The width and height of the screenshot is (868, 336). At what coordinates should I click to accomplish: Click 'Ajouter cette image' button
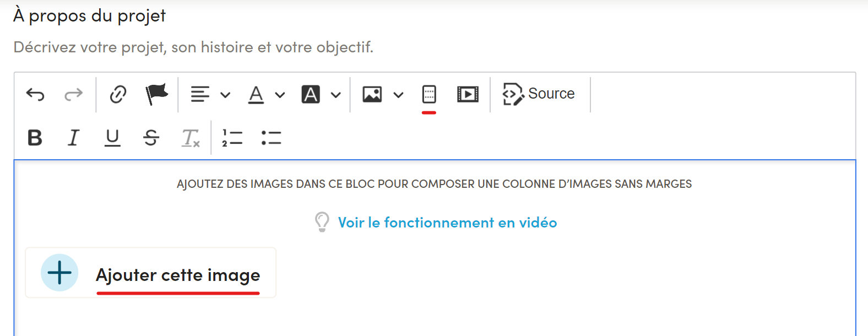tap(150, 273)
